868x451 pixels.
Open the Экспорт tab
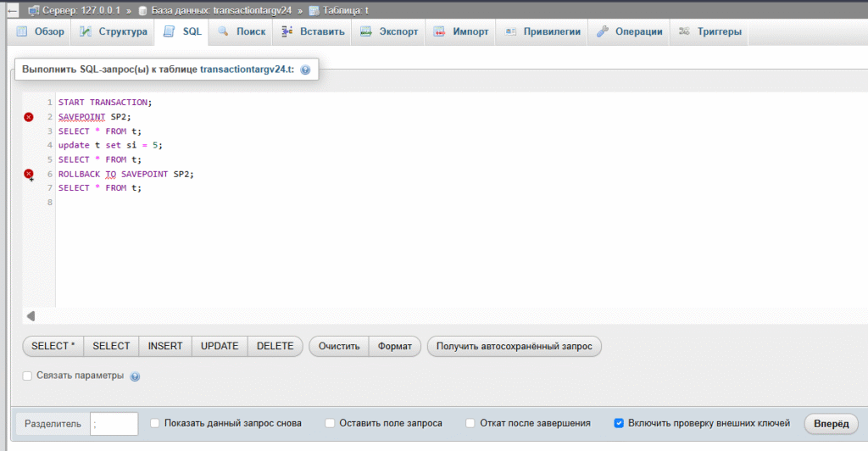click(388, 31)
